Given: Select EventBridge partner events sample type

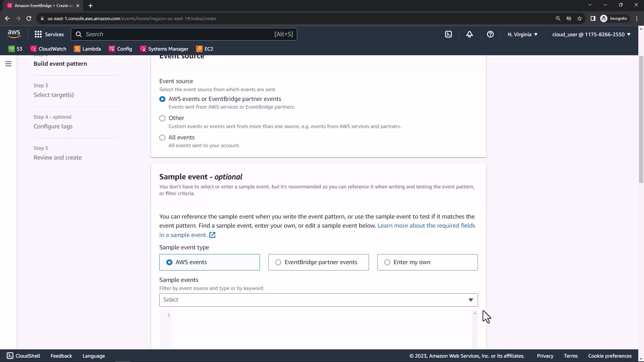Looking at the screenshot, I should (278, 262).
